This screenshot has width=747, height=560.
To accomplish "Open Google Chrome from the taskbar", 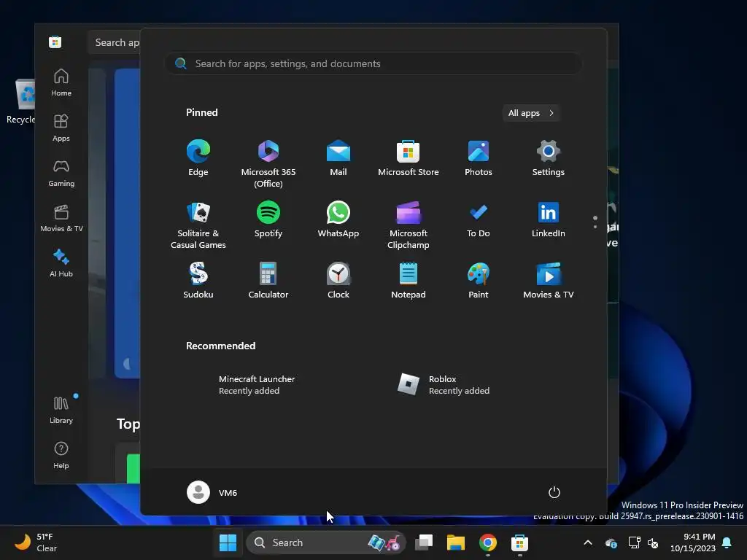I will pyautogui.click(x=487, y=542).
